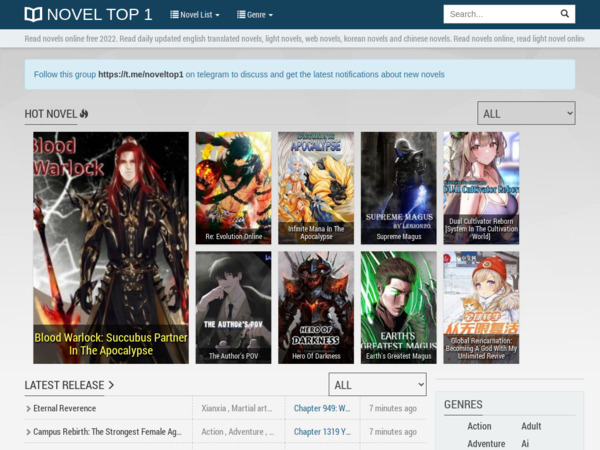Open the Hot Novel ALL filter dropdown
Screen dimensions: 600x450
tap(526, 113)
